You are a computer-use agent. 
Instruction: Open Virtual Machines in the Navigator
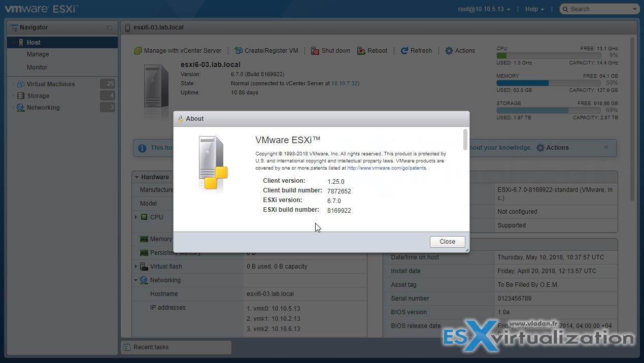coord(51,84)
